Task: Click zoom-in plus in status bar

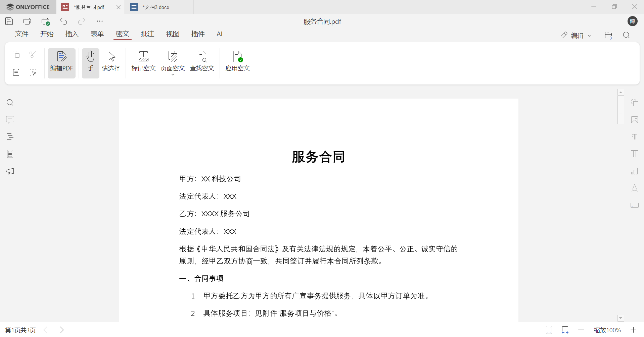Action: coord(633,330)
